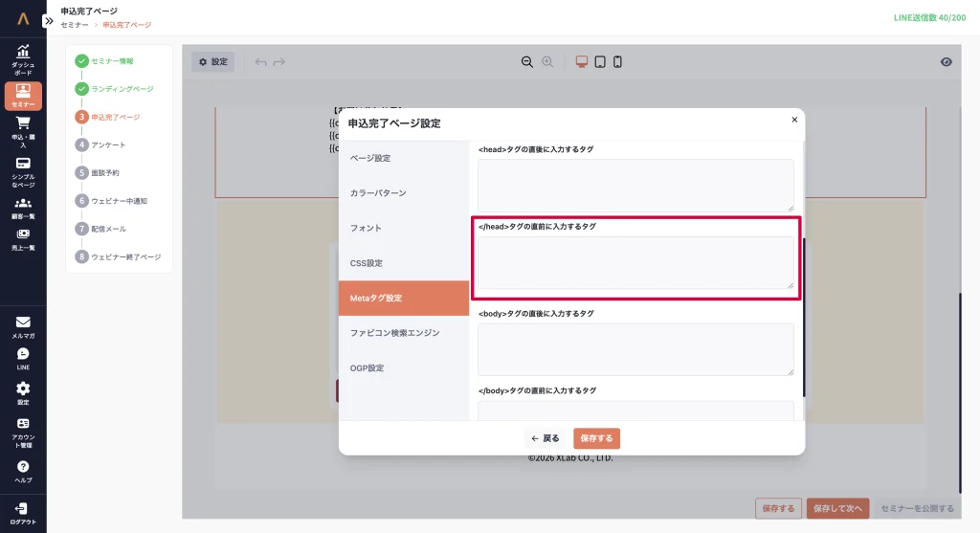Open the Dashboard from the sidebar
980x533 pixels.
(23, 59)
